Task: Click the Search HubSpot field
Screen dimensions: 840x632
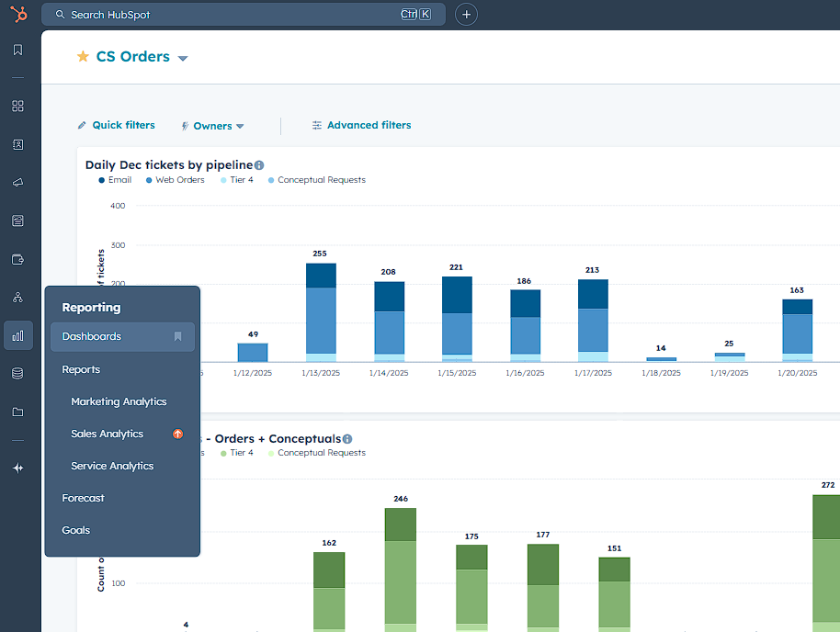Action: coord(230,15)
